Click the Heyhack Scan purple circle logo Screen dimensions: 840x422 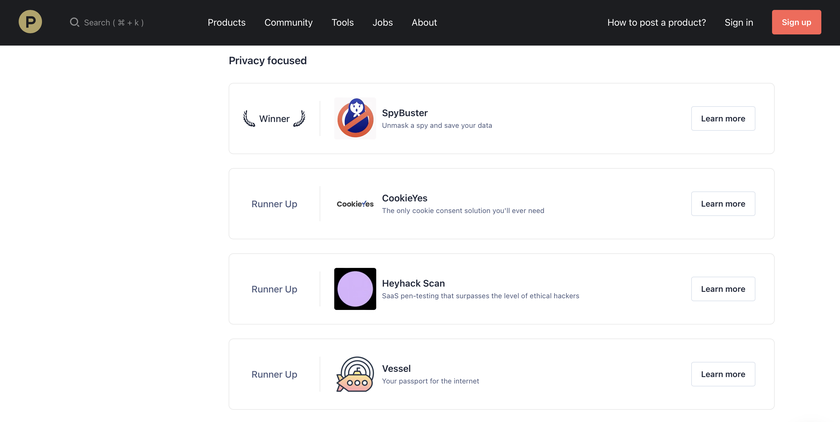[355, 289]
